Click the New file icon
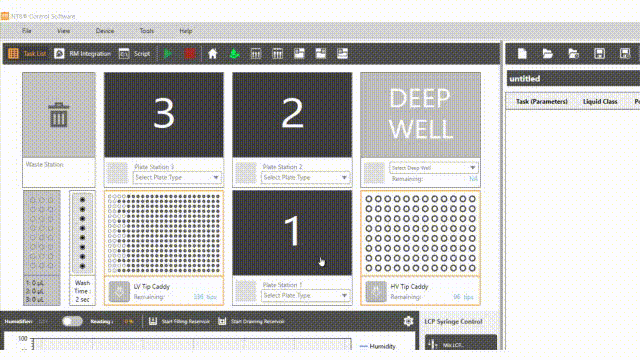640x360 pixels. click(522, 53)
